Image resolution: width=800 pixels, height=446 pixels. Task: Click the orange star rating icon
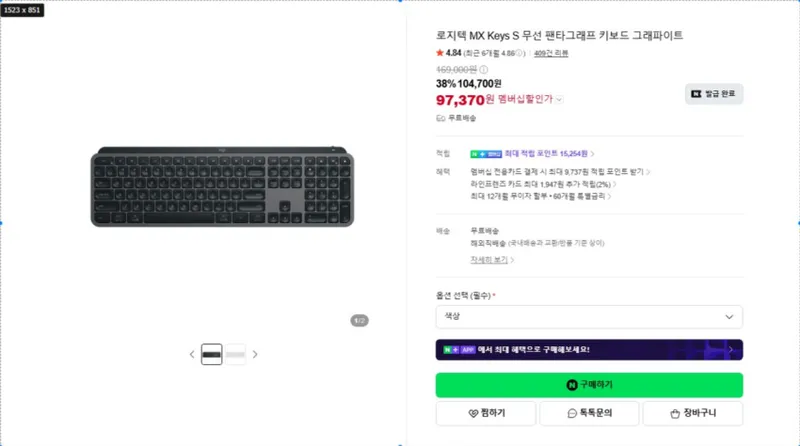440,53
